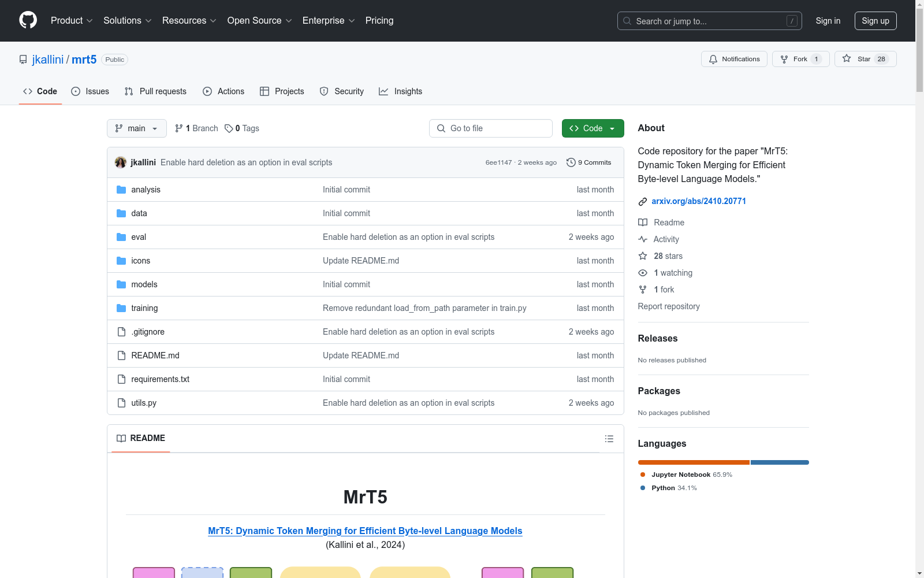Switch to the Pull requests tab

coord(155,91)
